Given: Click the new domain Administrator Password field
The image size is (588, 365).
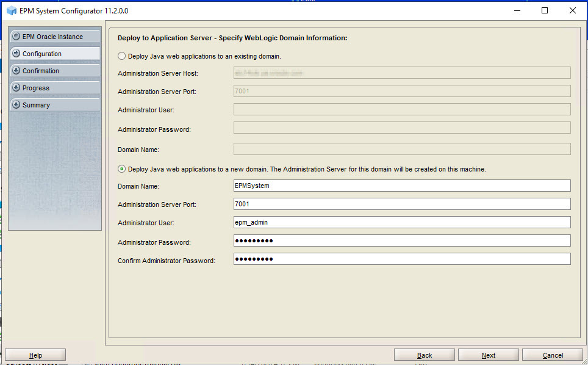Looking at the screenshot, I should pos(402,240).
